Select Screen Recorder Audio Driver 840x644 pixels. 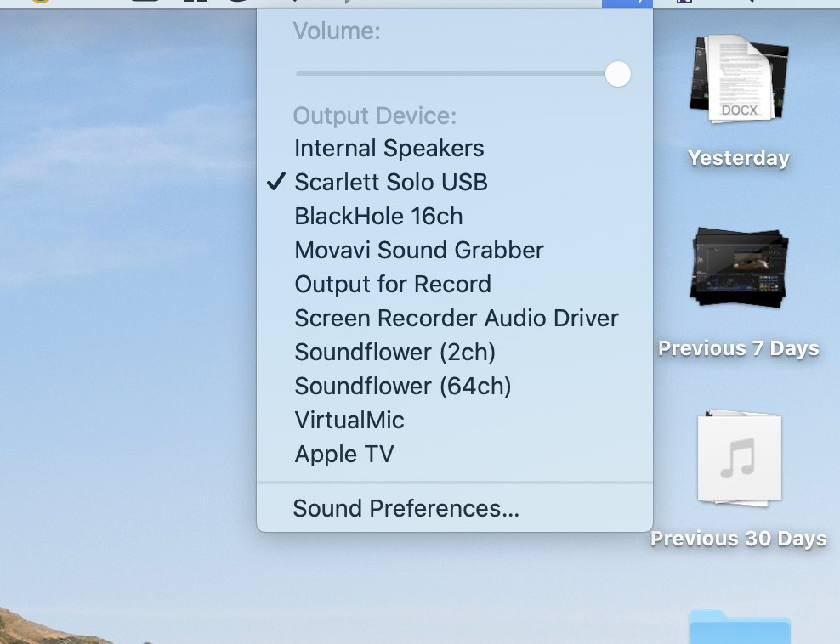(455, 318)
